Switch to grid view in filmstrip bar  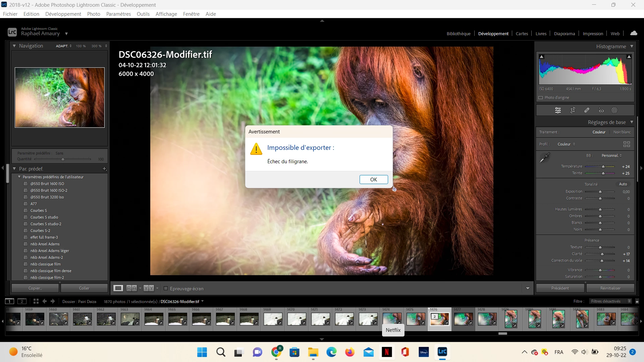(x=36, y=301)
